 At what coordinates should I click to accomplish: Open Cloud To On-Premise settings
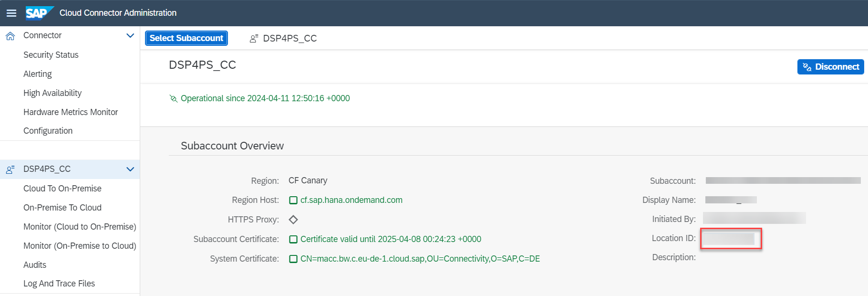[x=62, y=189]
